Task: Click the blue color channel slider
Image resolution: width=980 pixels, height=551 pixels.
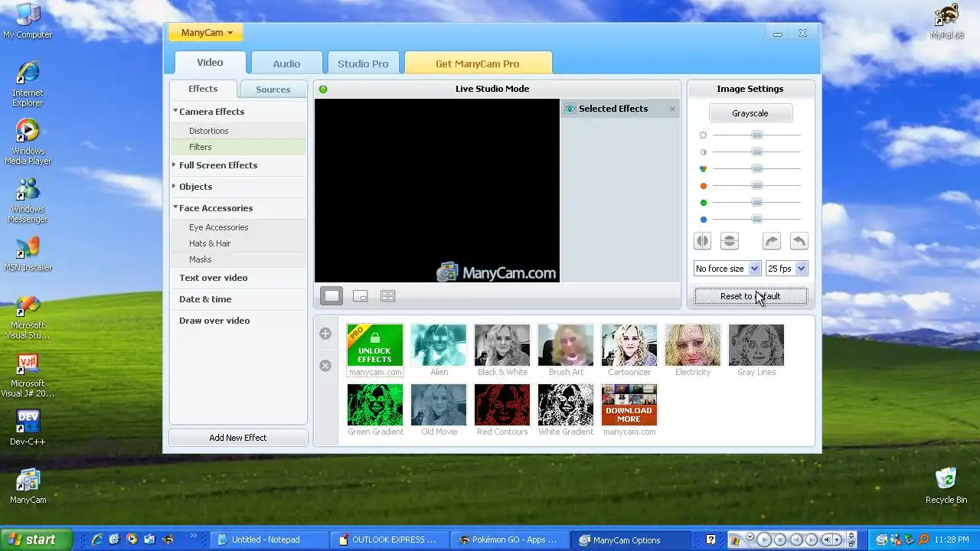Action: [x=757, y=219]
